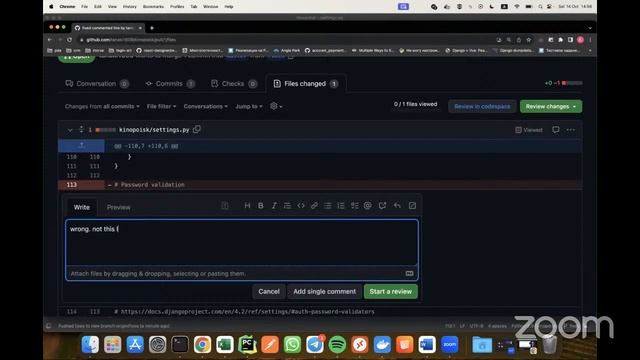Image resolution: width=640 pixels, height=360 pixels.
Task: Insert a quote block in comment
Action: pos(287,206)
